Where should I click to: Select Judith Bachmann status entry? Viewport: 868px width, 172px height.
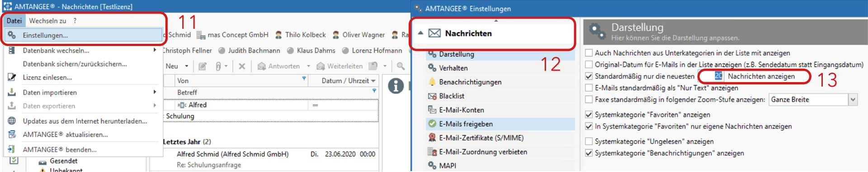tap(249, 51)
